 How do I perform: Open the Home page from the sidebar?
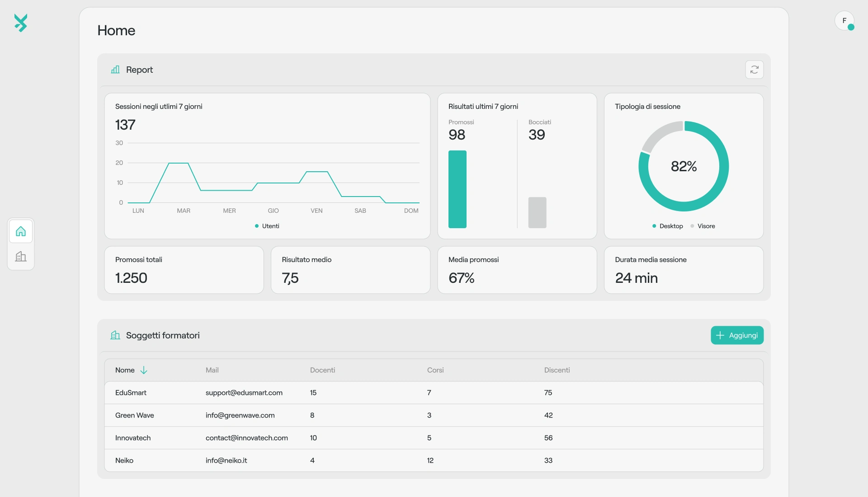[x=21, y=231]
